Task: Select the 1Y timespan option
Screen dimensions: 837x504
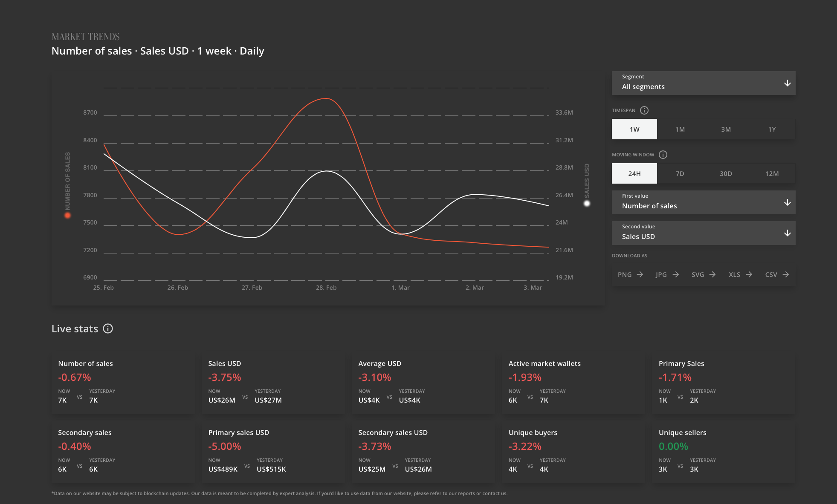Action: coord(772,129)
